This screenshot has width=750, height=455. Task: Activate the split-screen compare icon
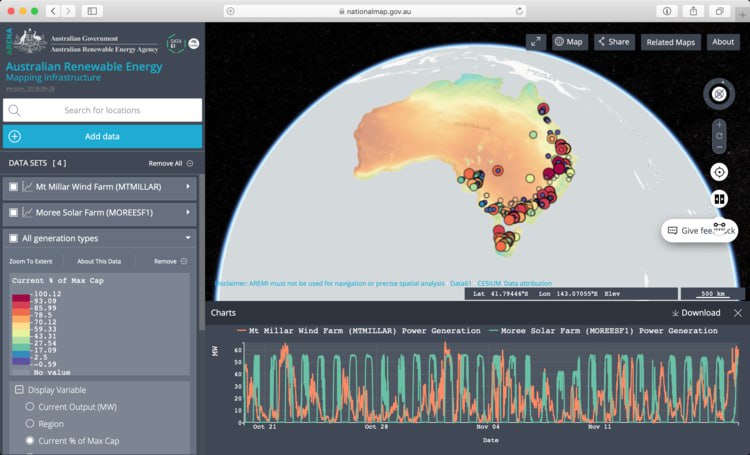pos(719,198)
